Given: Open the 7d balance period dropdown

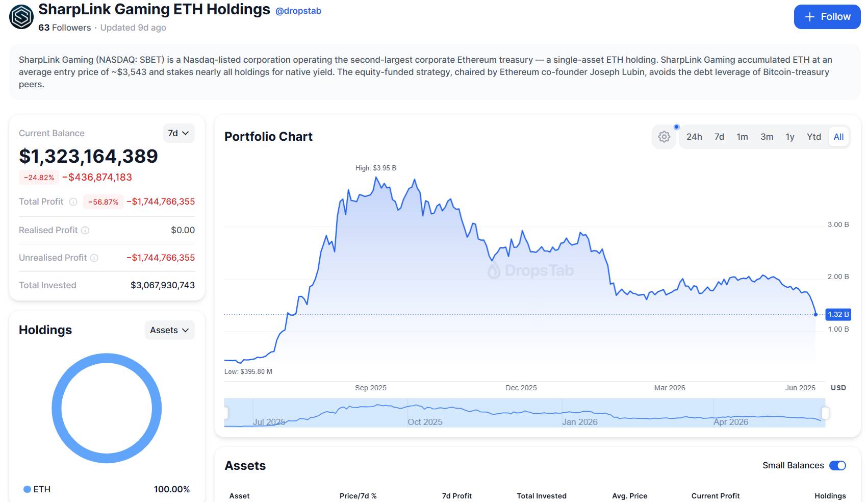Looking at the screenshot, I should point(178,133).
